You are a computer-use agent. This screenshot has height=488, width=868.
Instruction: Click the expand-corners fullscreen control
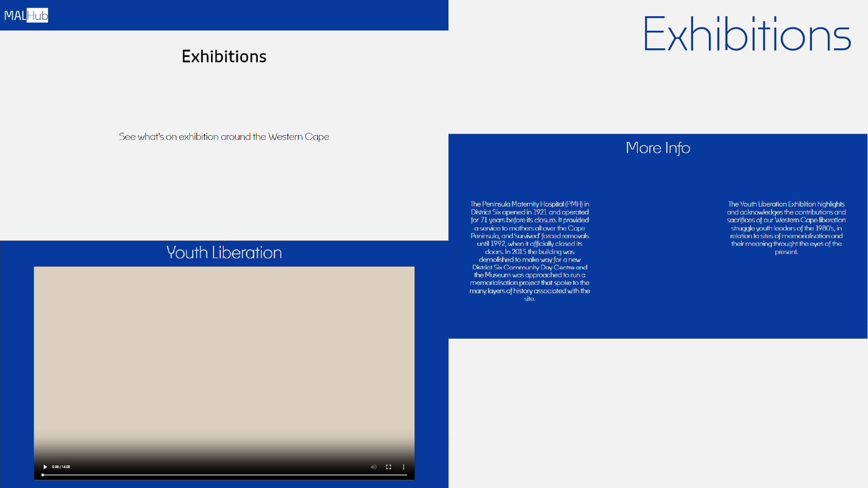pyautogui.click(x=388, y=467)
